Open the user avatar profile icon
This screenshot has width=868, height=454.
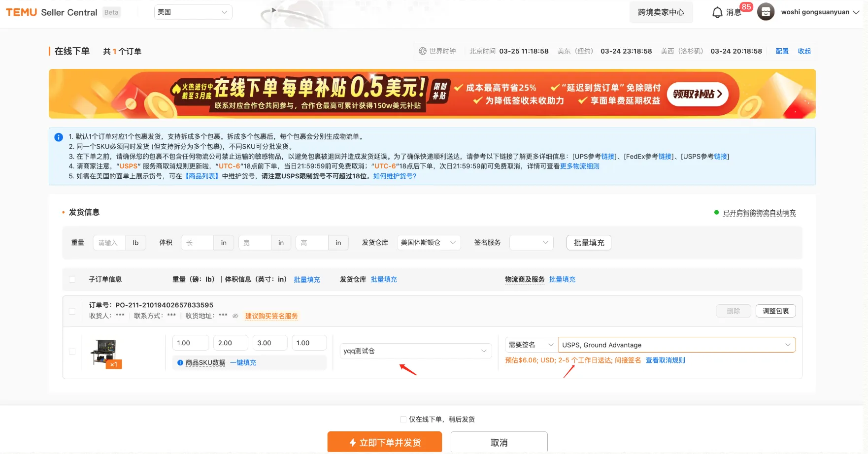click(766, 12)
